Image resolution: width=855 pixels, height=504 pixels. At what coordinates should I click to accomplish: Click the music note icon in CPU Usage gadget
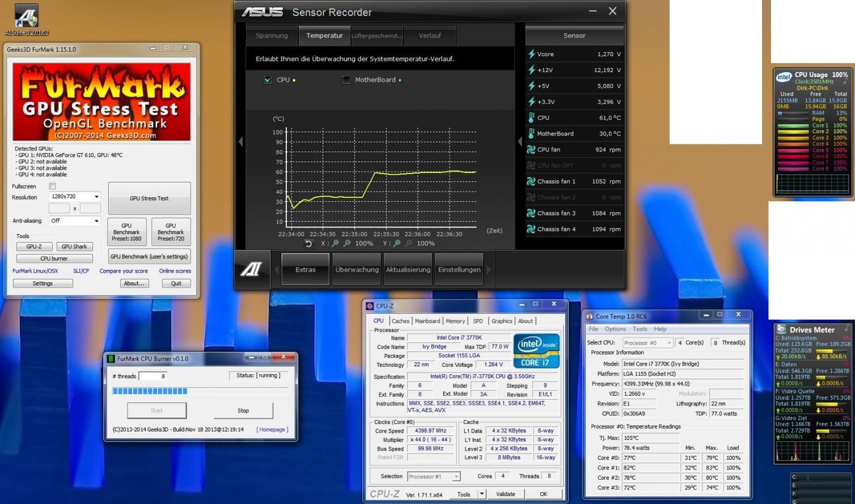pyautogui.click(x=845, y=82)
